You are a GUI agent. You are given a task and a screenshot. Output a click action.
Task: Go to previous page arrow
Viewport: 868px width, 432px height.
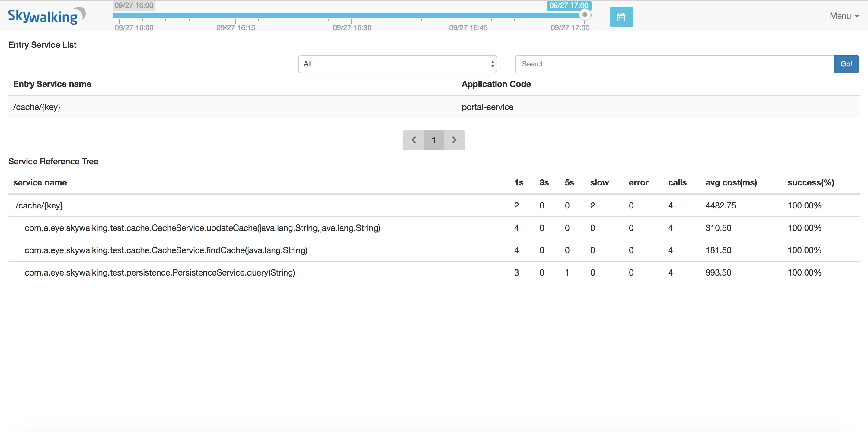(x=413, y=140)
